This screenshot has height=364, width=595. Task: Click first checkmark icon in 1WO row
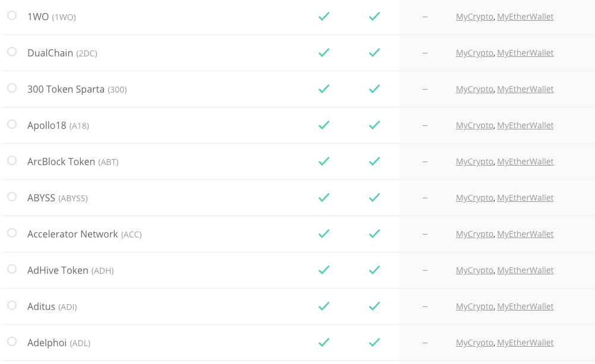point(324,16)
